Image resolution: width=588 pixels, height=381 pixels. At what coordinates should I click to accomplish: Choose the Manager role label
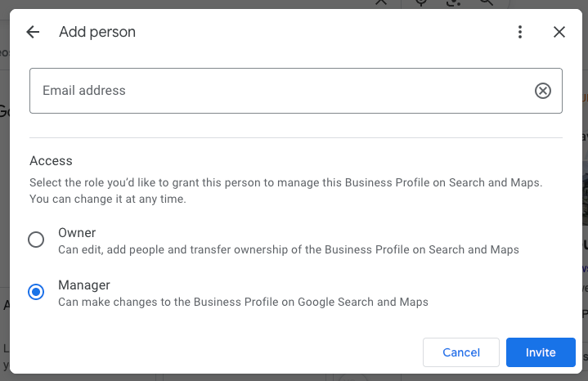[83, 285]
